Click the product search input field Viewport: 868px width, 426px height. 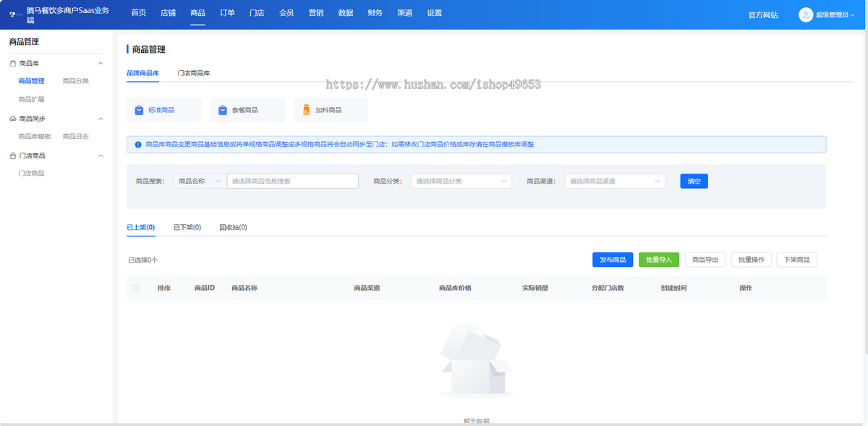(292, 180)
